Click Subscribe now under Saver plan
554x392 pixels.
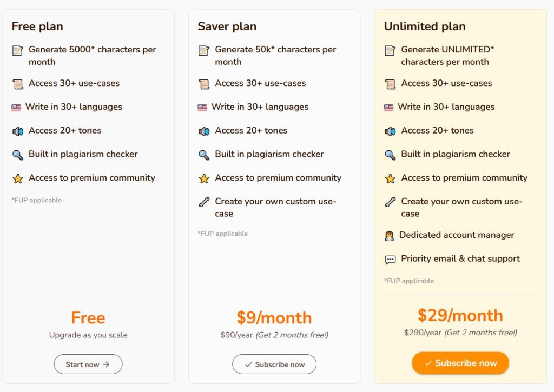[x=274, y=364]
